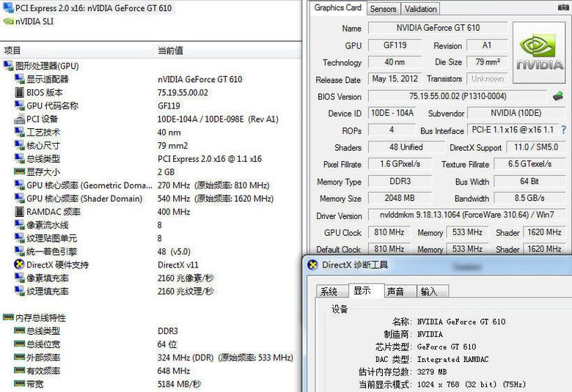Click the Release Date field May 15, 2012
Viewport: 572px width, 392px height.
[x=395, y=78]
